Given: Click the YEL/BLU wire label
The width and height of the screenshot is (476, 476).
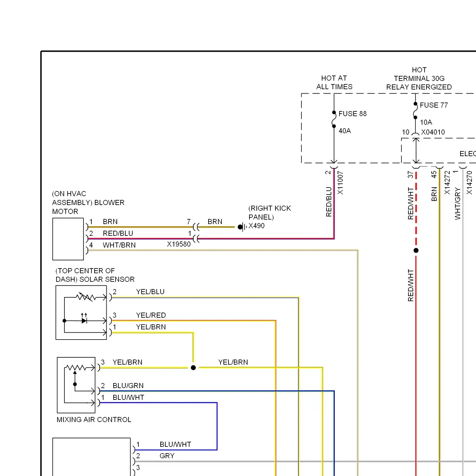Looking at the screenshot, I should point(150,292).
